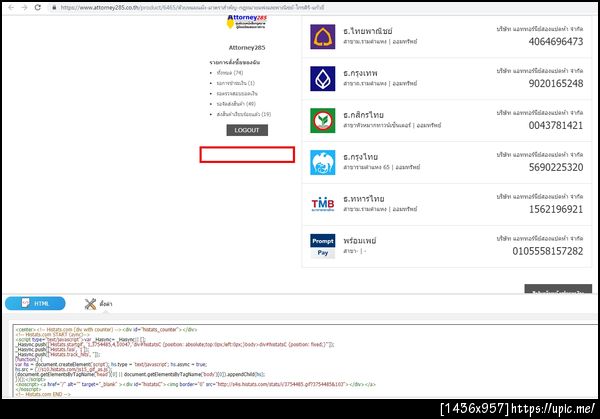Select PromptPay number 0105558157282
Viewport: 600px width, 419px height.
pyautogui.click(x=548, y=251)
